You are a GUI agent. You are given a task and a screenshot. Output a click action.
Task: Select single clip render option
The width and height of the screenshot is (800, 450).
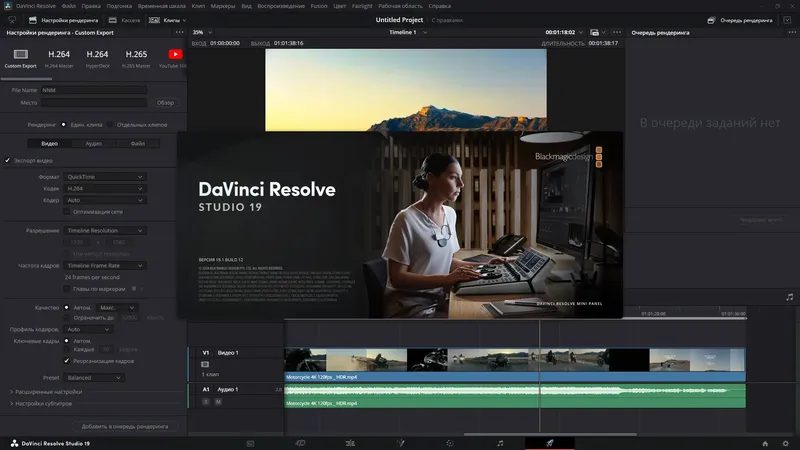pyautogui.click(x=64, y=124)
